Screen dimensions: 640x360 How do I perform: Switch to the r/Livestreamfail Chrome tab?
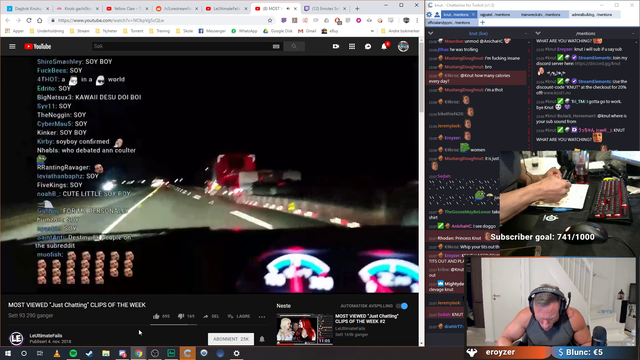click(176, 9)
